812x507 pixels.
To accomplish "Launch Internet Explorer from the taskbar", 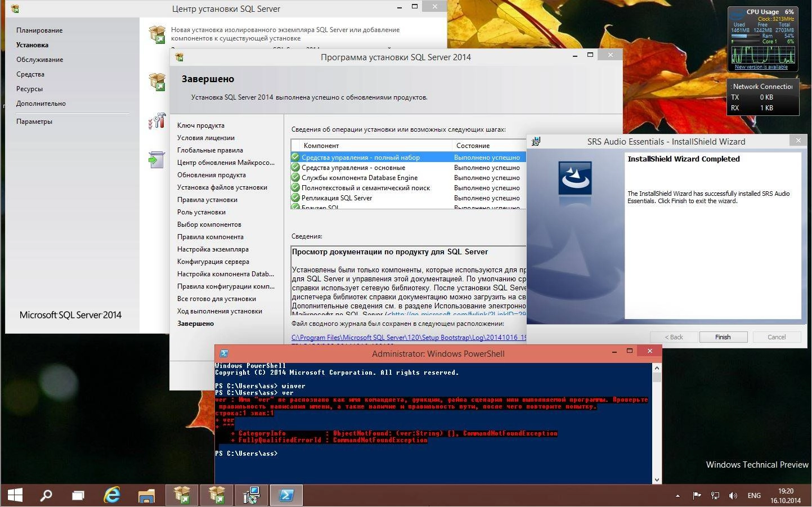I will pyautogui.click(x=112, y=495).
